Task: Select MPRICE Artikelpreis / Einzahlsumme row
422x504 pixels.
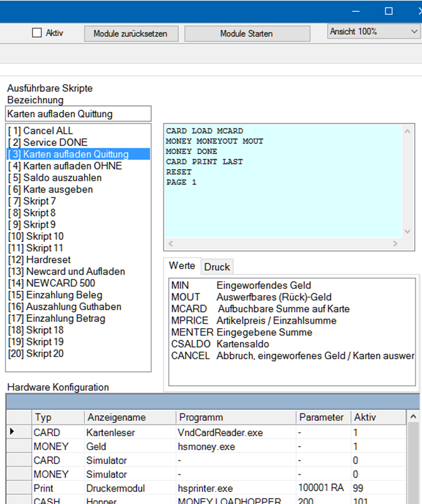Action: (x=292, y=321)
